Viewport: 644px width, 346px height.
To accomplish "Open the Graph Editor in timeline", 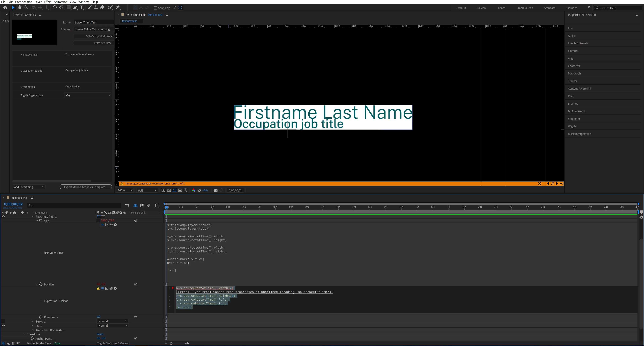I will (x=157, y=205).
